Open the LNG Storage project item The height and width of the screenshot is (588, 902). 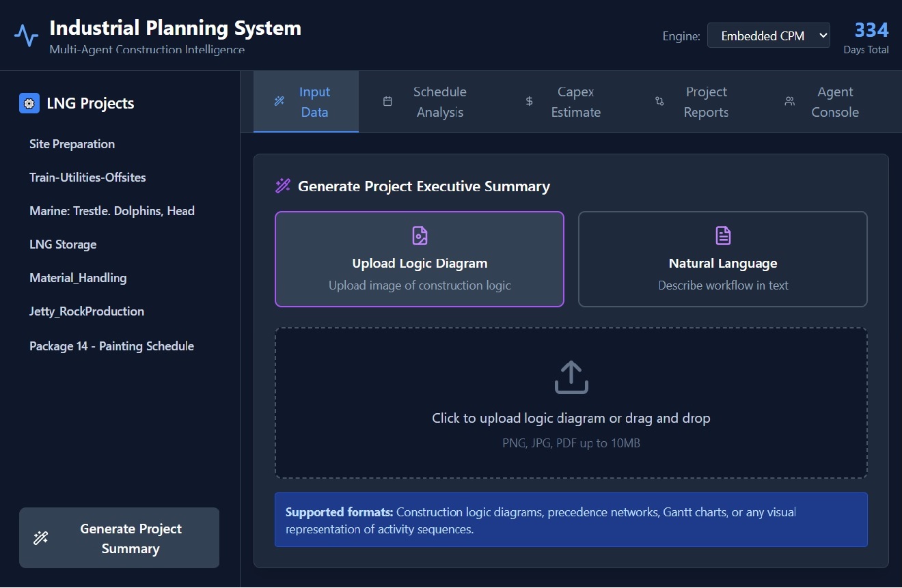tap(63, 244)
